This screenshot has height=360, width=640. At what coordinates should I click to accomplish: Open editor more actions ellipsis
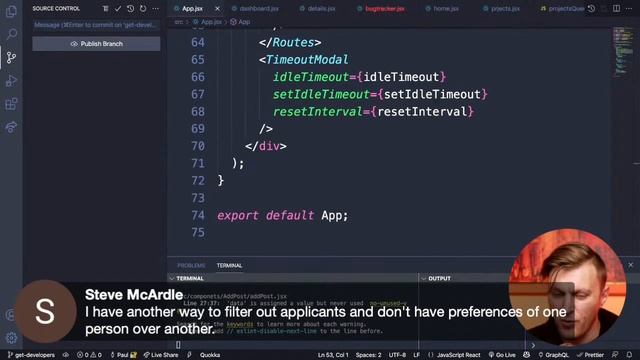[x=629, y=9]
